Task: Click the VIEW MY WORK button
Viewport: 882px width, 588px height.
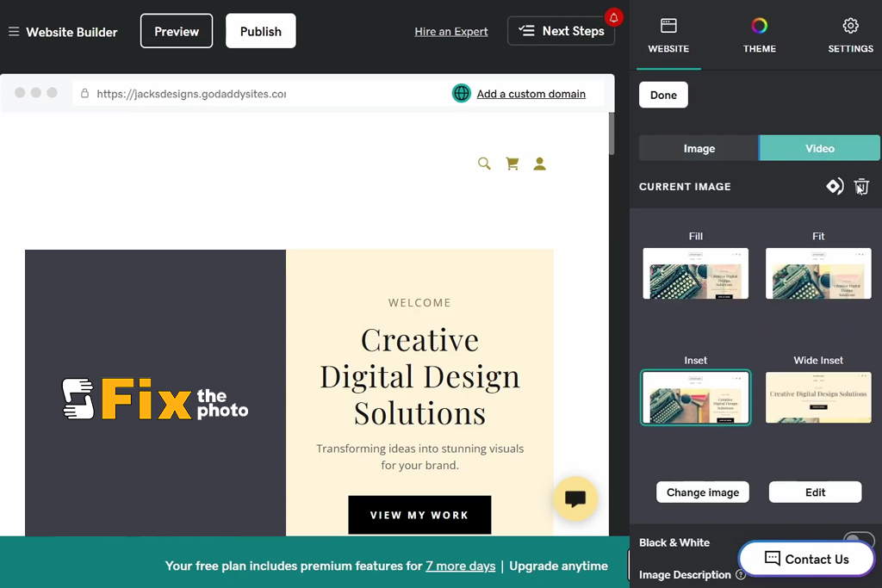Action: click(419, 515)
